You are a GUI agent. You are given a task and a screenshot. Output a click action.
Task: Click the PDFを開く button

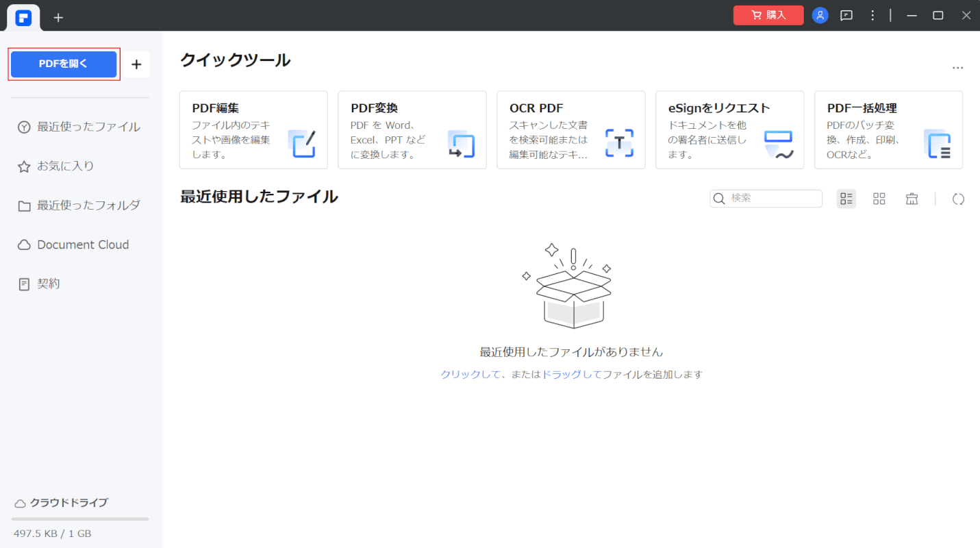coord(64,64)
